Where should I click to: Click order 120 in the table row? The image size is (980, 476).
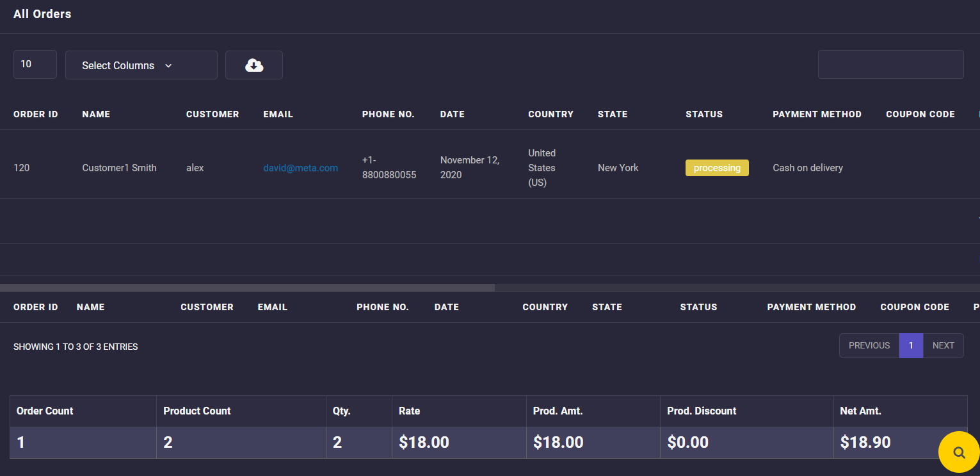point(22,168)
